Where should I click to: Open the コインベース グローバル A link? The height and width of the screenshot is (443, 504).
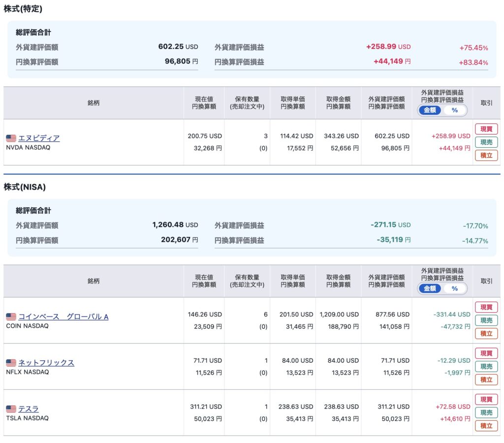[63, 316]
